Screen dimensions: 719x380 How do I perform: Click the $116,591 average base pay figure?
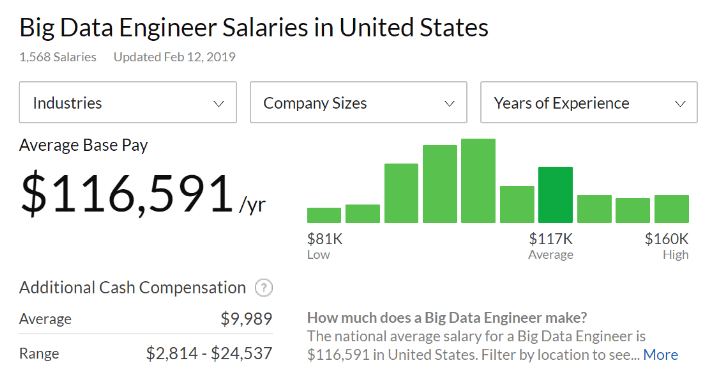[127, 194]
